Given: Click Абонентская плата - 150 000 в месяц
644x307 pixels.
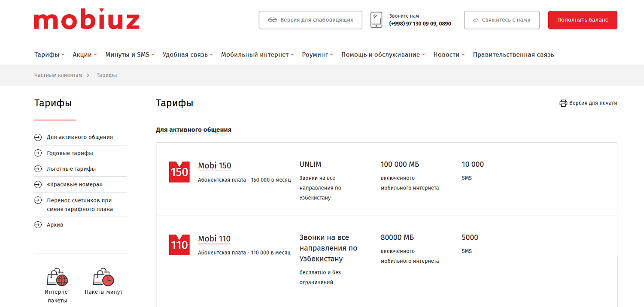Looking at the screenshot, I should pyautogui.click(x=244, y=180).
